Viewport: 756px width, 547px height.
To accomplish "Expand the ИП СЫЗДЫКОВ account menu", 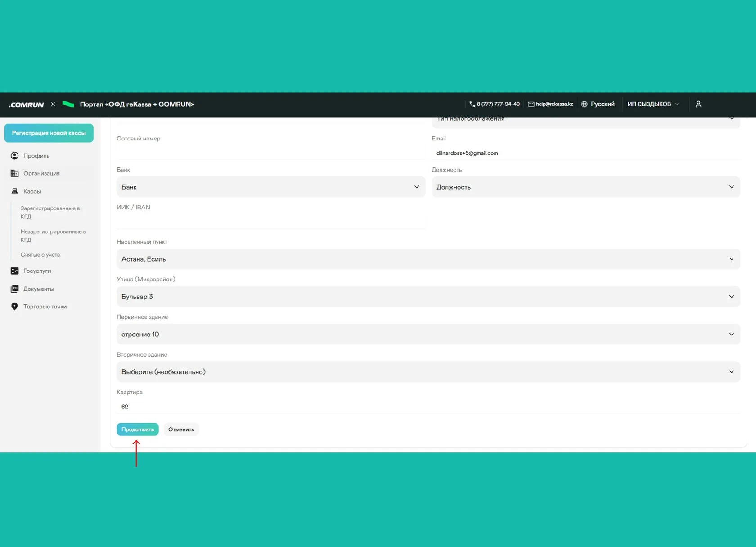I will click(653, 104).
